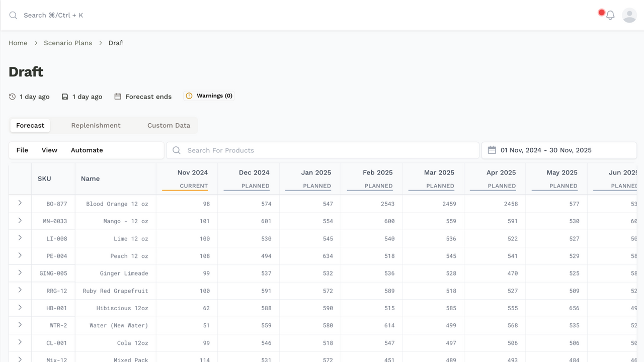Screen dimensions: 644x362
Task: Select Mango Dec 2024 value 601
Action: (249, 221)
